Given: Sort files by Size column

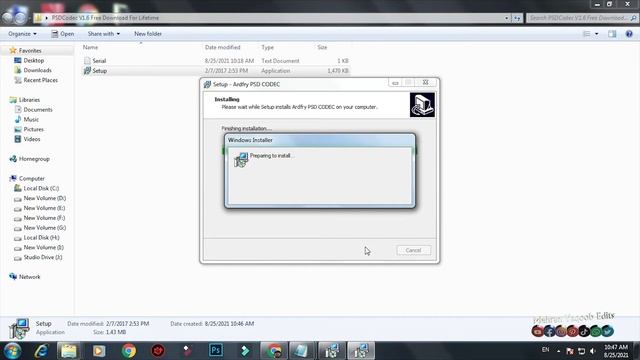Looking at the screenshot, I should [322, 47].
